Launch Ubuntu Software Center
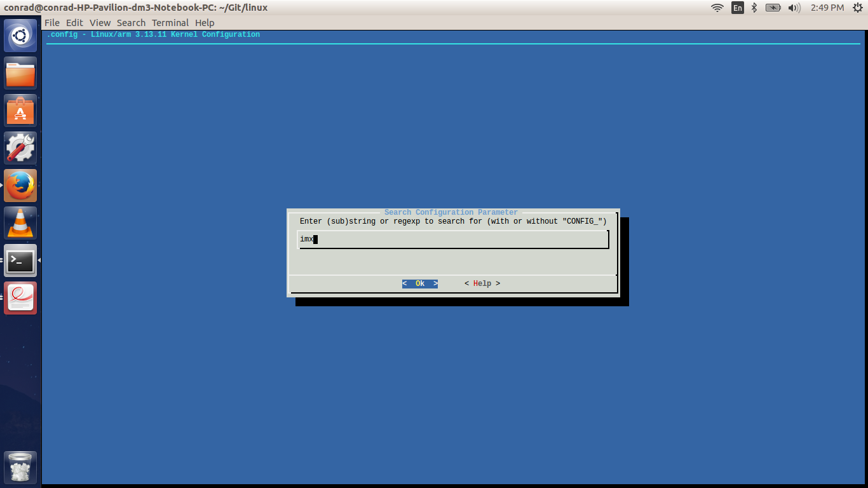Image resolution: width=868 pixels, height=488 pixels. [x=20, y=110]
